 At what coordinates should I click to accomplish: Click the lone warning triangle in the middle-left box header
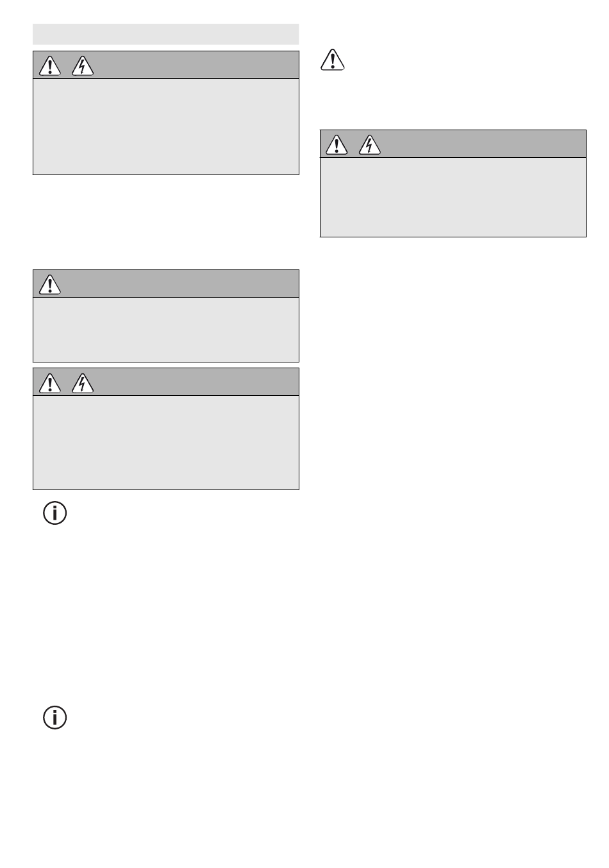tap(50, 284)
